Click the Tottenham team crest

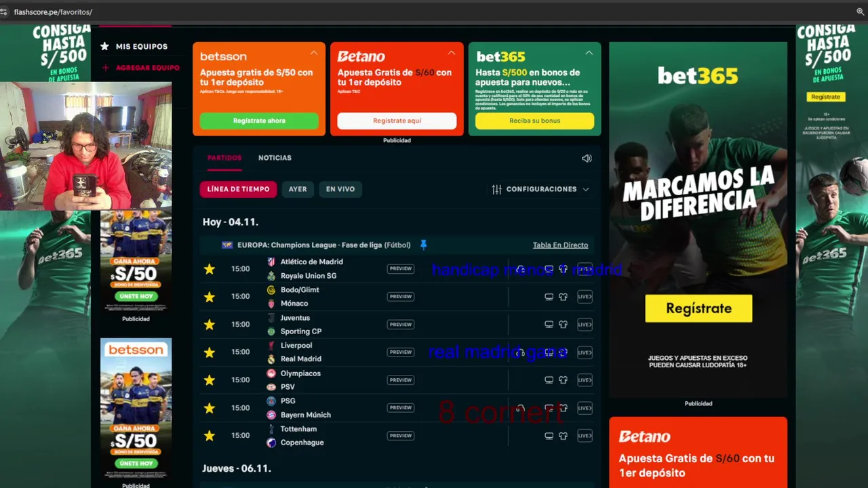271,429
